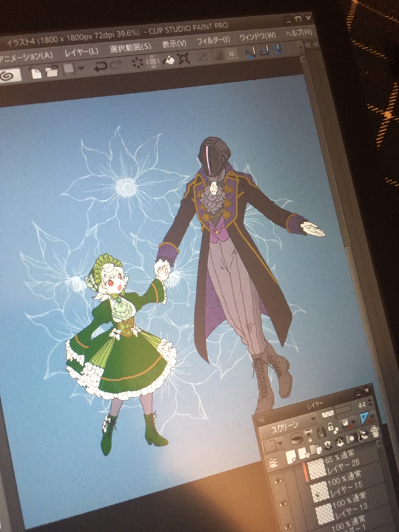Minimize the レイヤー palette window
Viewport: 399px width, 532px height.
click(358, 393)
